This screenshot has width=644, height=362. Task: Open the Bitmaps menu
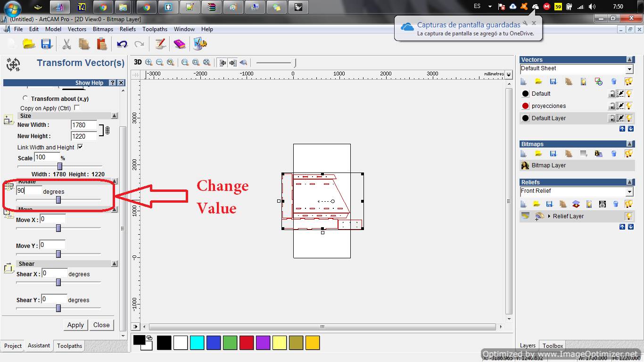[x=103, y=29]
